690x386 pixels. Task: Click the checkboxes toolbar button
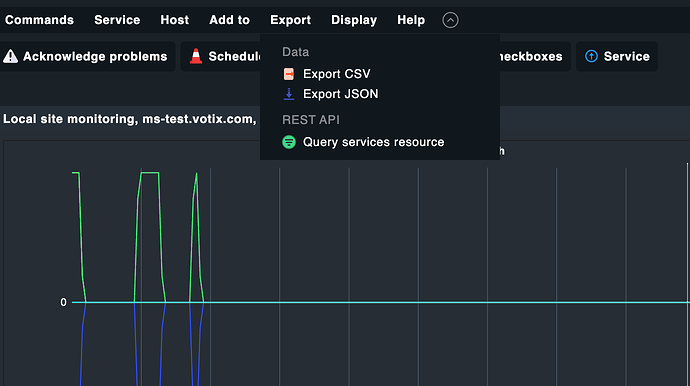coord(535,56)
